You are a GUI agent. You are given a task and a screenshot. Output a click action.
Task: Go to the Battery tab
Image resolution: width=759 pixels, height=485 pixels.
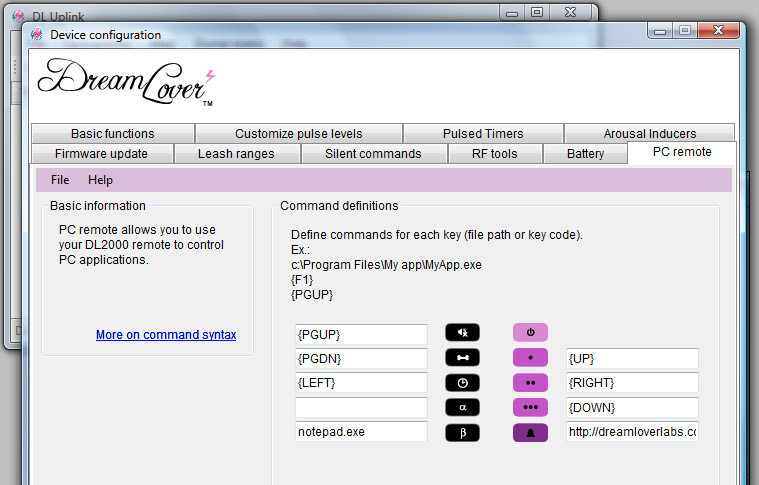(x=585, y=154)
